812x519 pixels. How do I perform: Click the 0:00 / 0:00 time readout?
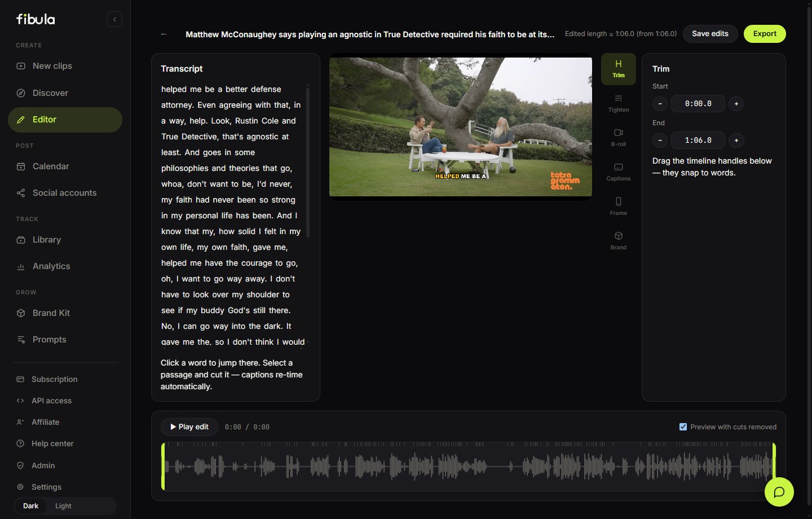(x=247, y=427)
